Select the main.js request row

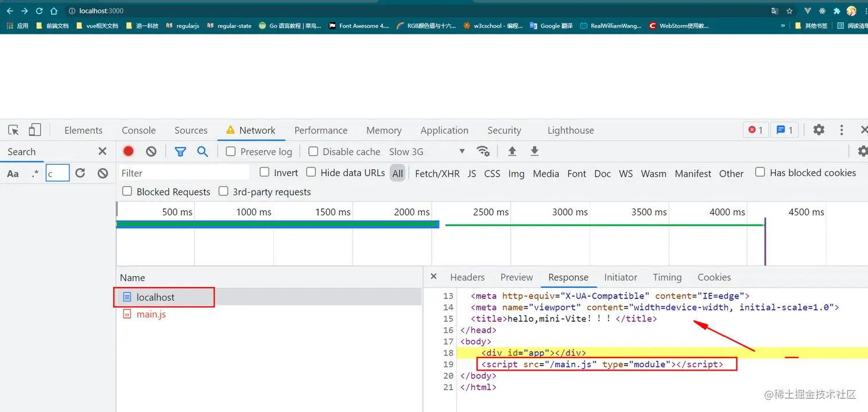269,314
